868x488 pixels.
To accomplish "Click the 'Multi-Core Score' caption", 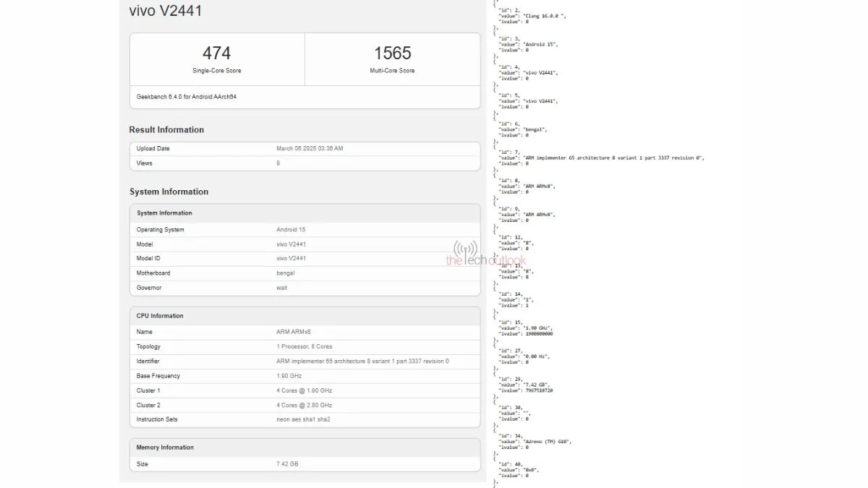I will 393,71.
